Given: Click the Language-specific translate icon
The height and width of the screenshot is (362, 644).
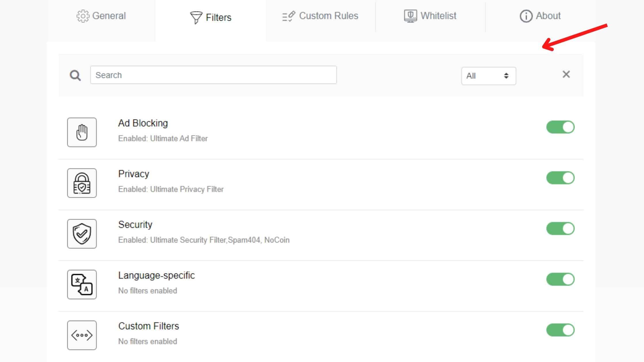Looking at the screenshot, I should click(x=82, y=284).
